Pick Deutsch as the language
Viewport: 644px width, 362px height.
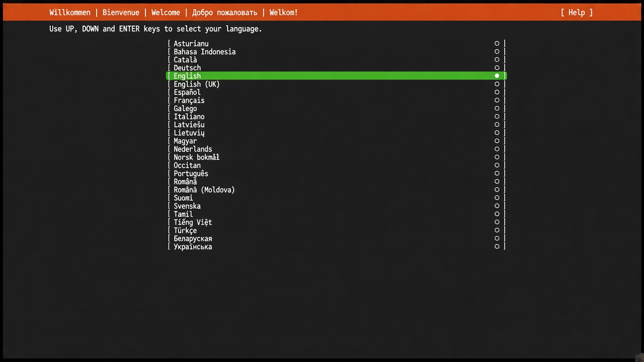[x=336, y=68]
